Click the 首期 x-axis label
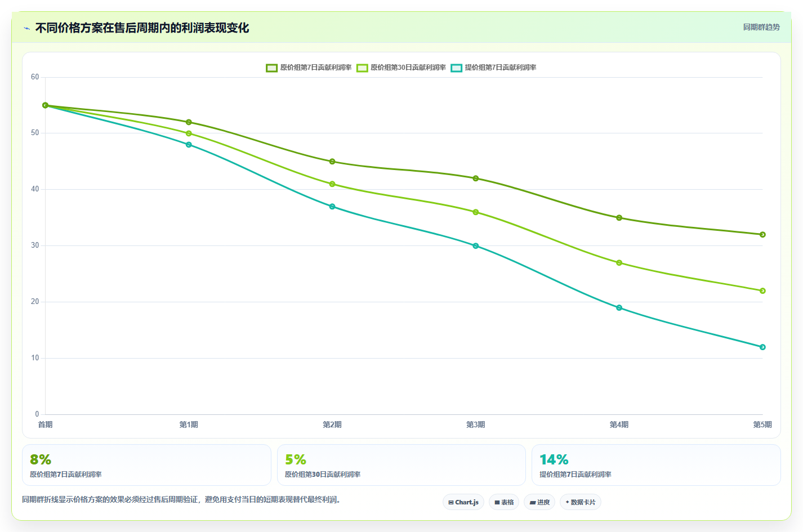This screenshot has height=532, width=803. tap(45, 424)
